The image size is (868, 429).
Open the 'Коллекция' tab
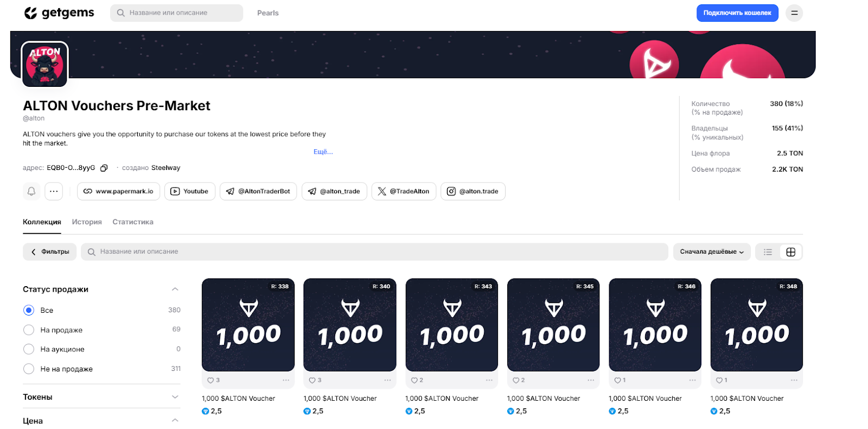[42, 222]
